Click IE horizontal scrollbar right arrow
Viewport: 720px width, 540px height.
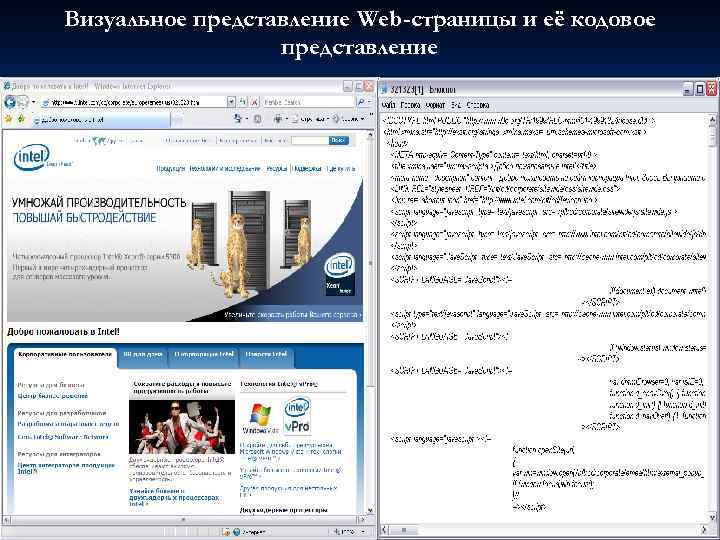tap(361, 520)
